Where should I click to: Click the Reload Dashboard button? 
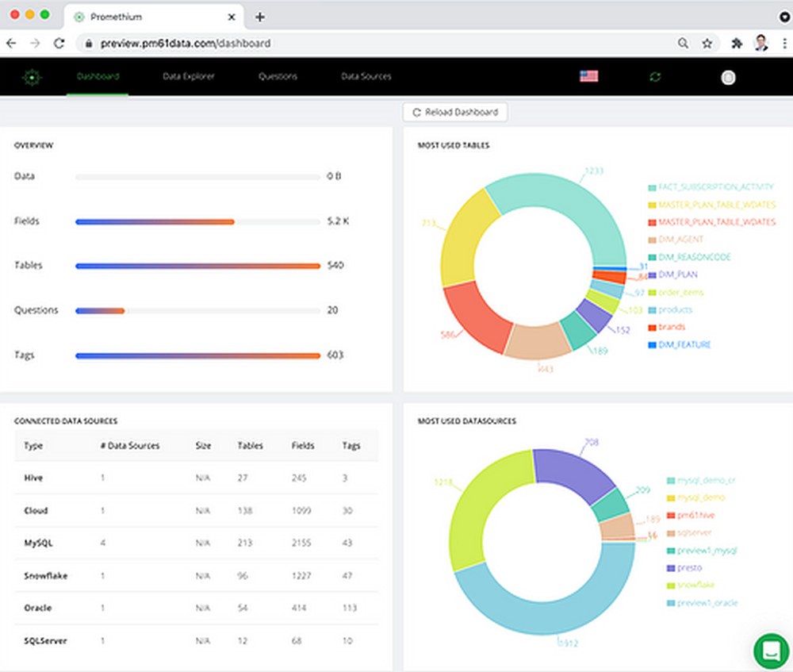455,113
